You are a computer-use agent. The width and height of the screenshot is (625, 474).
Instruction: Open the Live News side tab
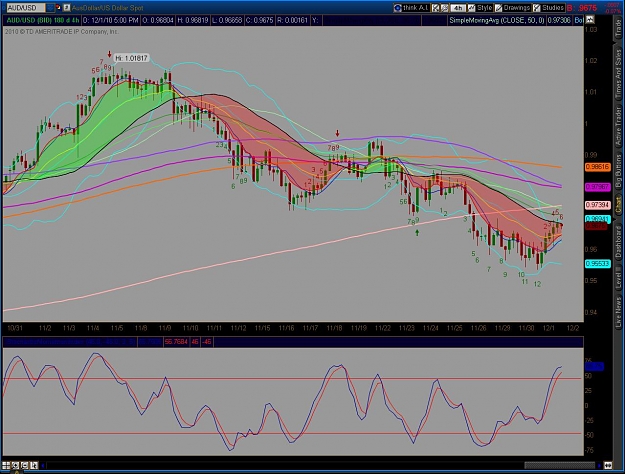(619, 313)
